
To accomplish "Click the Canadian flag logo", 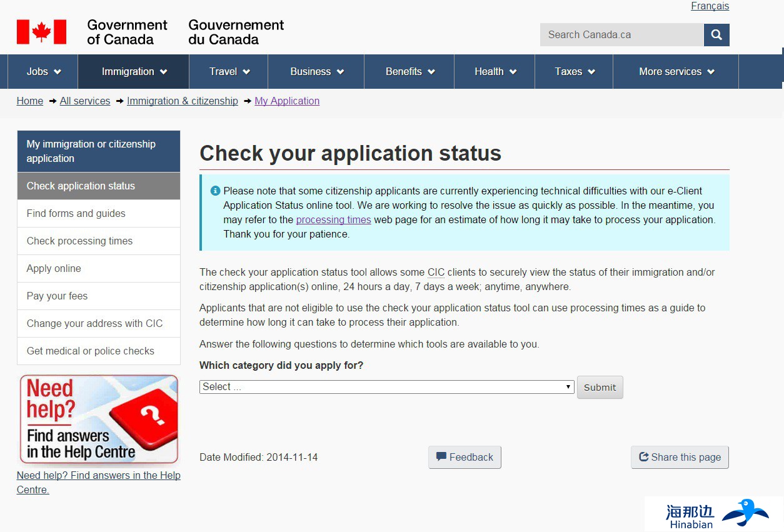I will click(x=41, y=32).
